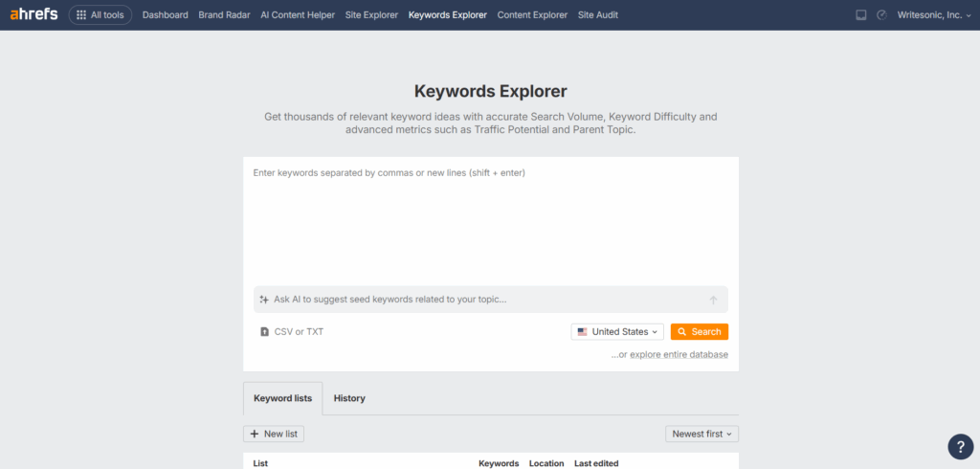Click the help question mark button

(x=960, y=447)
